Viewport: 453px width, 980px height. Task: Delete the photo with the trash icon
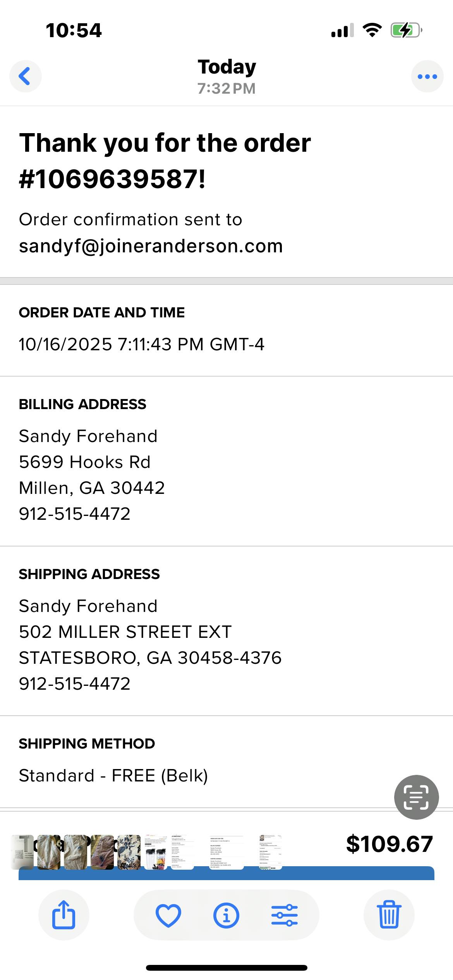tap(389, 915)
